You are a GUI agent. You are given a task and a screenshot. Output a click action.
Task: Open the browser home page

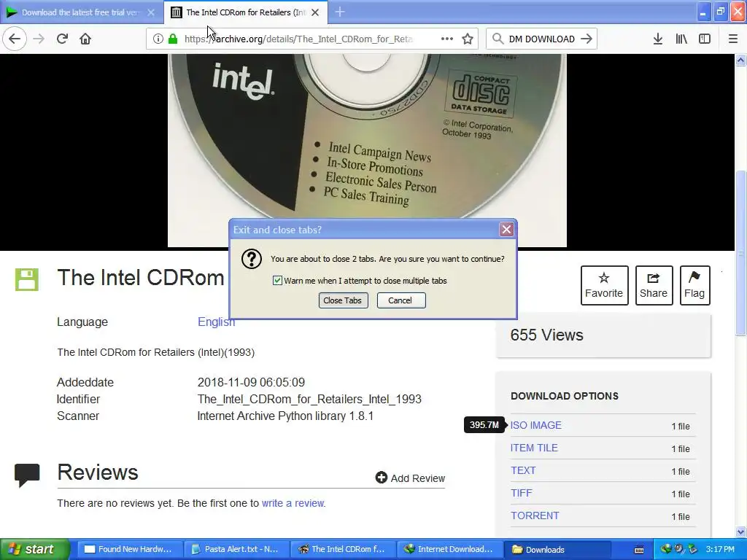point(85,39)
